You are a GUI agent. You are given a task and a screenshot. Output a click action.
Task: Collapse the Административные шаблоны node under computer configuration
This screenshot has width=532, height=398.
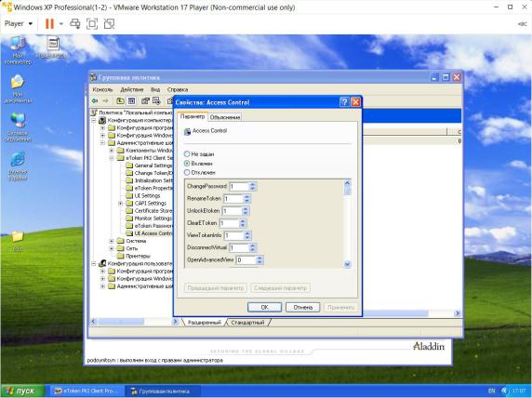tap(103, 143)
